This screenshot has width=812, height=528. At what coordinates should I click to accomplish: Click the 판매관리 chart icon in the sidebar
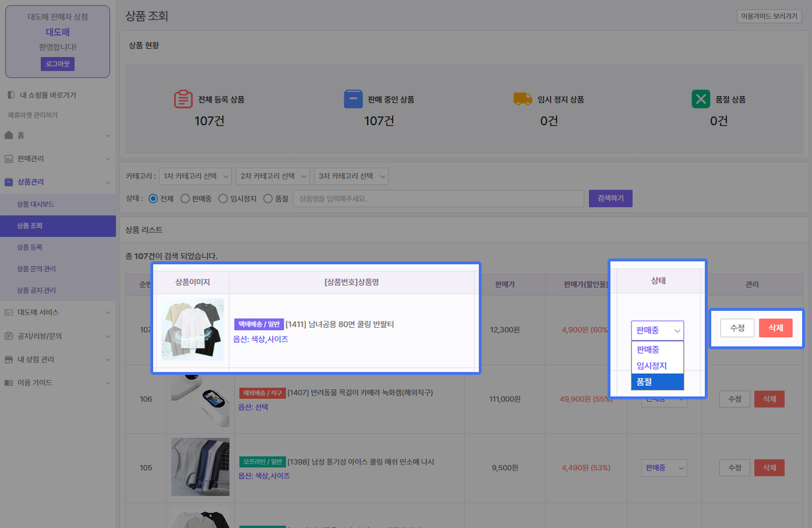(x=9, y=159)
